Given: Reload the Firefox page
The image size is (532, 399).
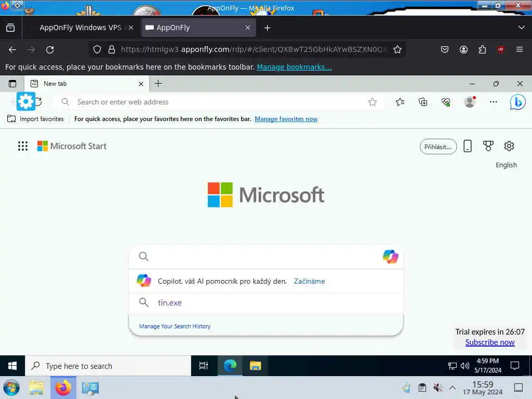Looking at the screenshot, I should pos(50,50).
